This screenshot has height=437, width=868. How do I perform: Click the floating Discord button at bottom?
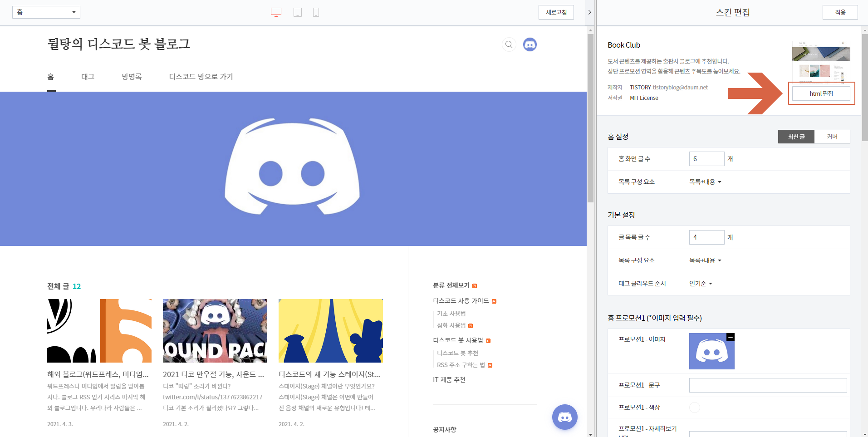pyautogui.click(x=565, y=417)
